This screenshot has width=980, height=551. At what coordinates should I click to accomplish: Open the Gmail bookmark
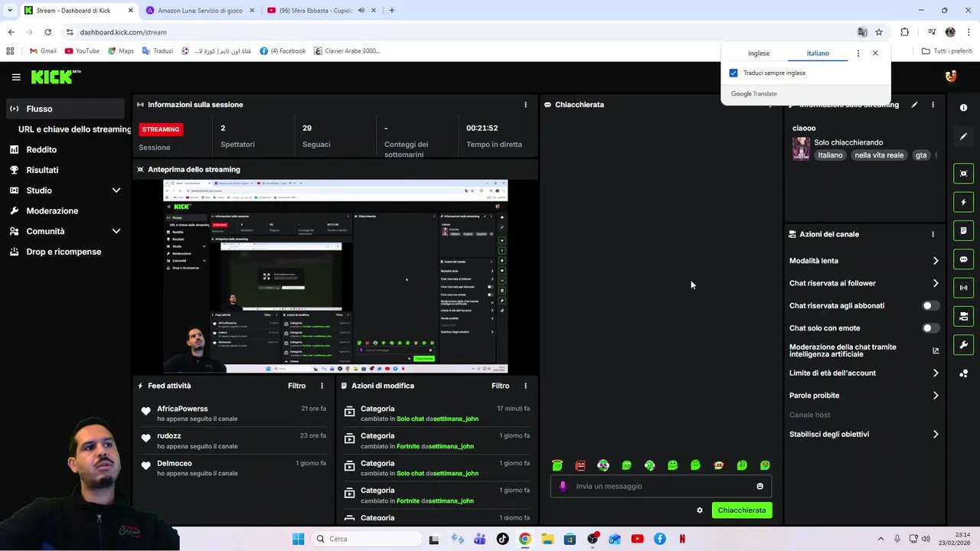[x=42, y=51]
